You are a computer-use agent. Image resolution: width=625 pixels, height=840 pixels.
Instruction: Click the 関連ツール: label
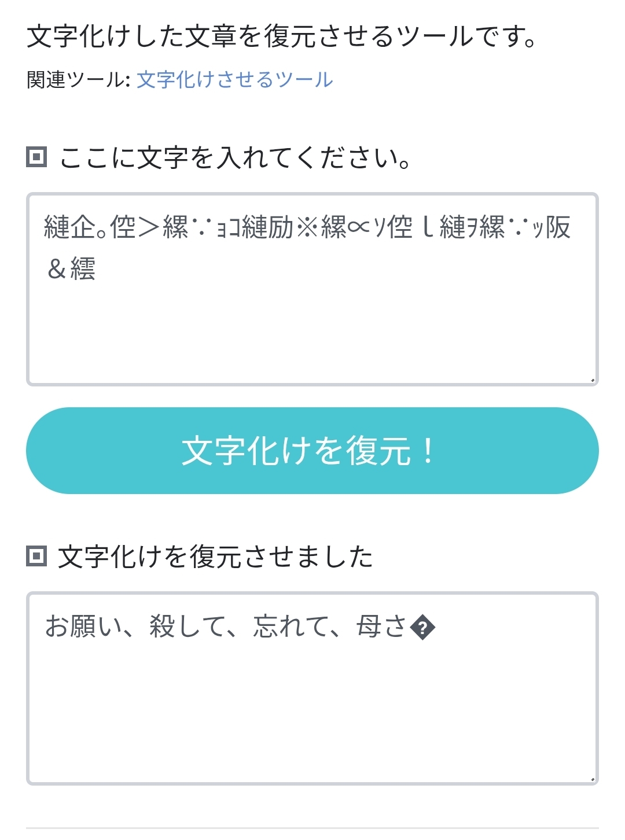78,80
